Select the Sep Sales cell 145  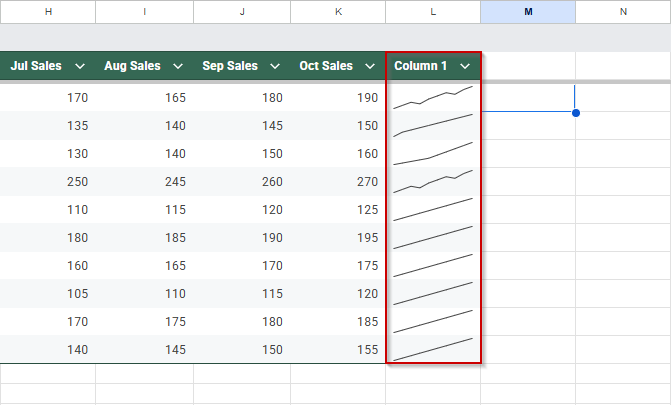coord(242,125)
